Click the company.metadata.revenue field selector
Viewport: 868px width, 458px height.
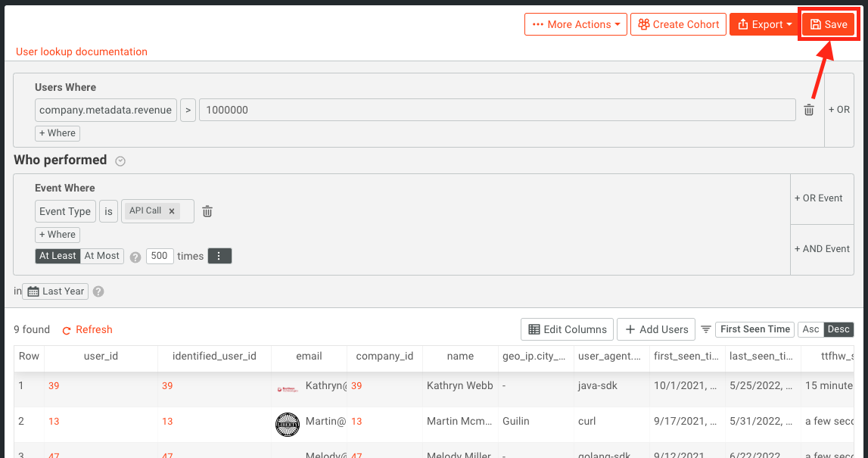[106, 110]
